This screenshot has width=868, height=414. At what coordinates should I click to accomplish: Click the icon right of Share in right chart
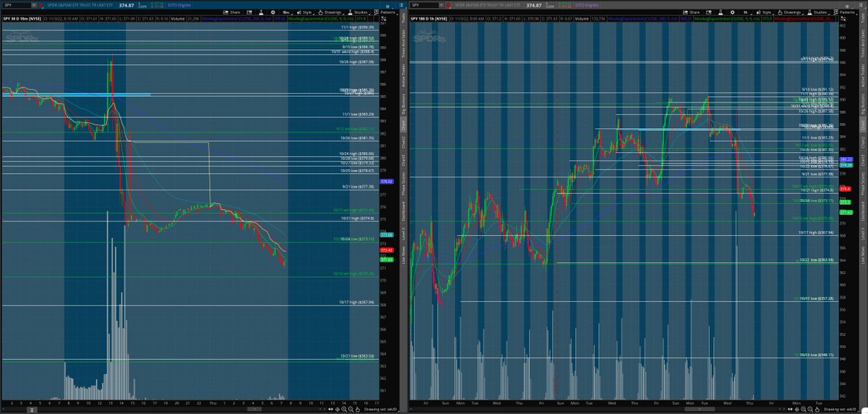pyautogui.click(x=709, y=12)
